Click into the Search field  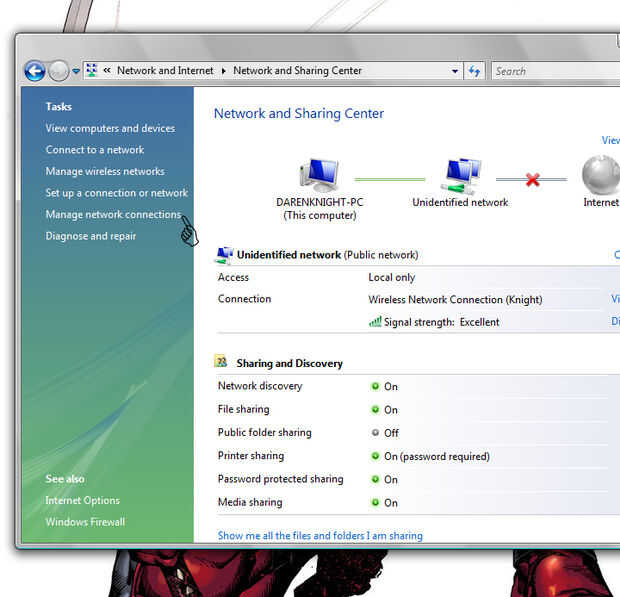click(556, 71)
